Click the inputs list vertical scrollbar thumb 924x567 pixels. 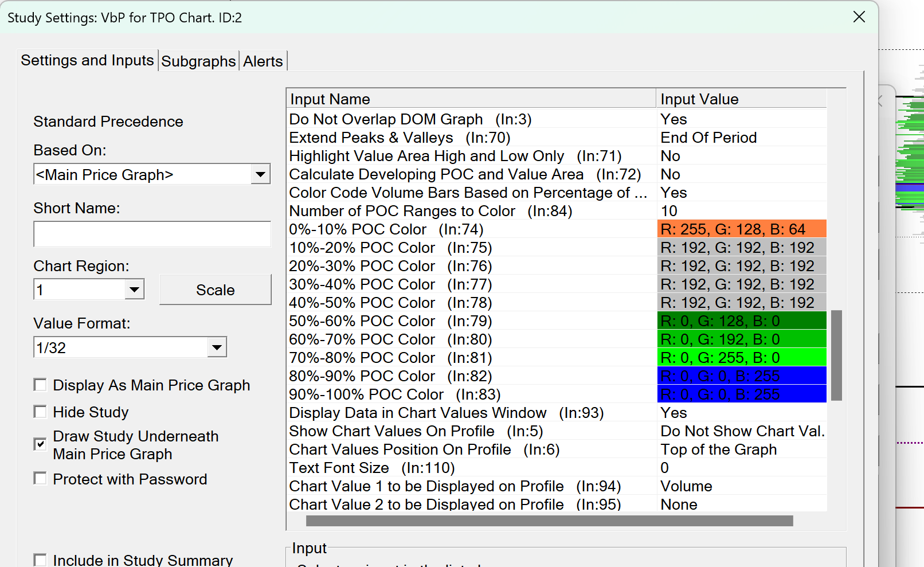[836, 355]
